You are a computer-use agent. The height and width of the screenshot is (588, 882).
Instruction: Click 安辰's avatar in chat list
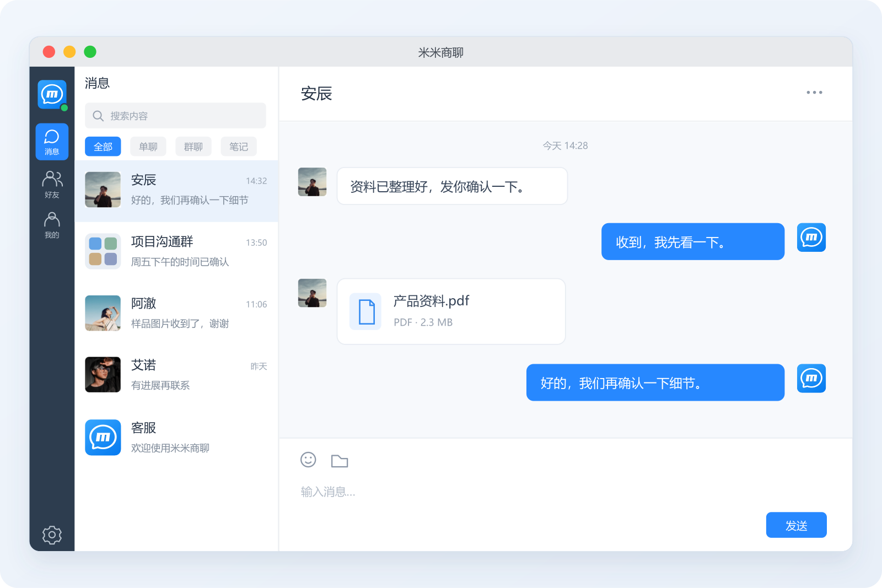103,190
